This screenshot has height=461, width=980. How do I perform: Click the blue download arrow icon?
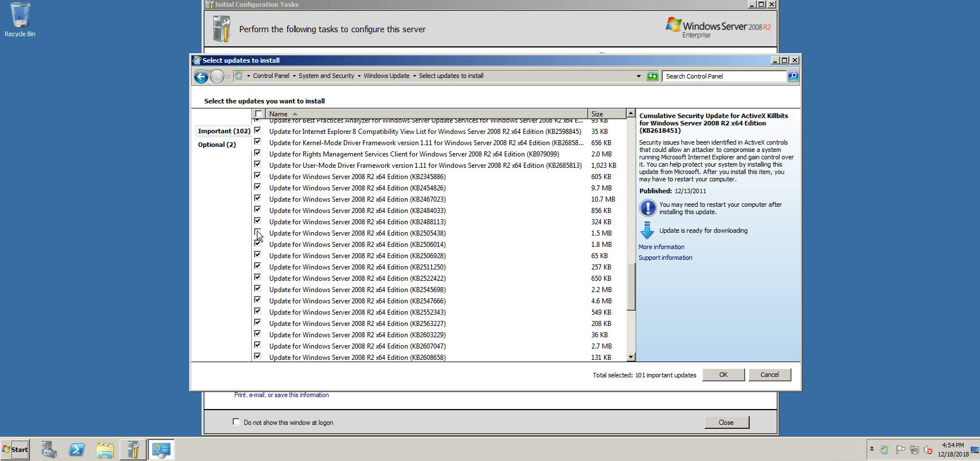coord(648,230)
